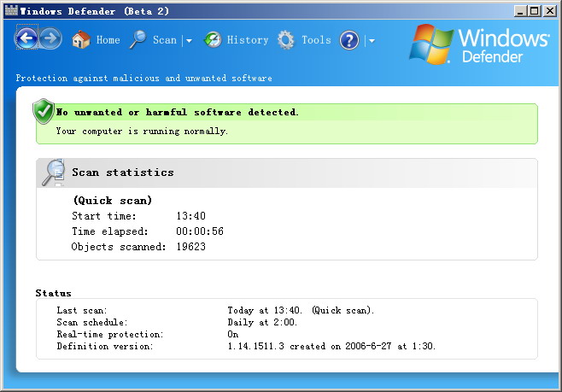Click the title bar castle icon
Image resolution: width=562 pixels, height=392 pixels.
click(x=11, y=10)
